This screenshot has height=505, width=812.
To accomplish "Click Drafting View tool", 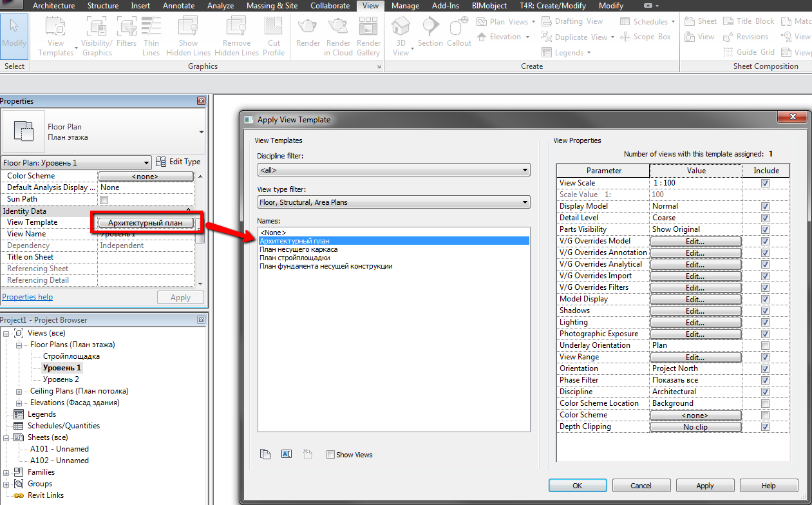I will click(572, 21).
